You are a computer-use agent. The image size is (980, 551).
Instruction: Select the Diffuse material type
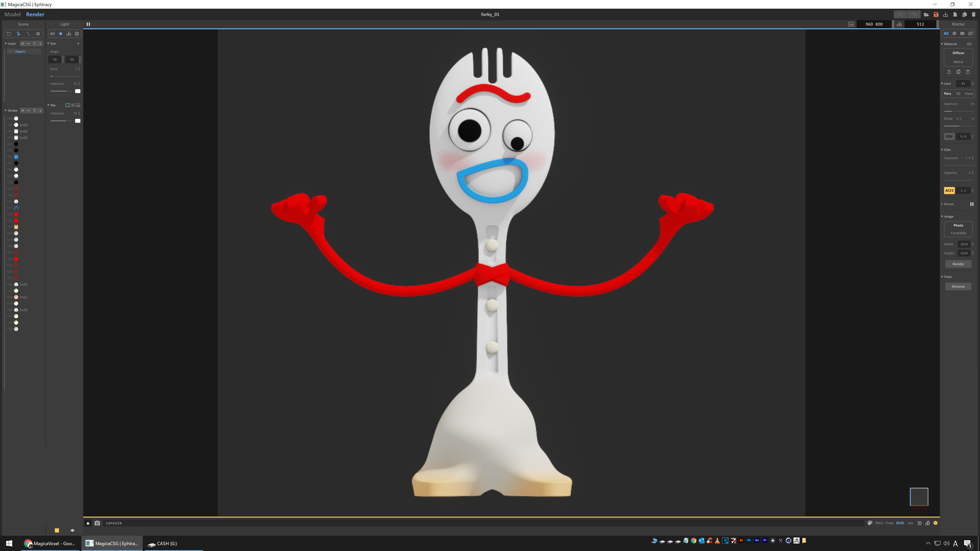click(958, 53)
